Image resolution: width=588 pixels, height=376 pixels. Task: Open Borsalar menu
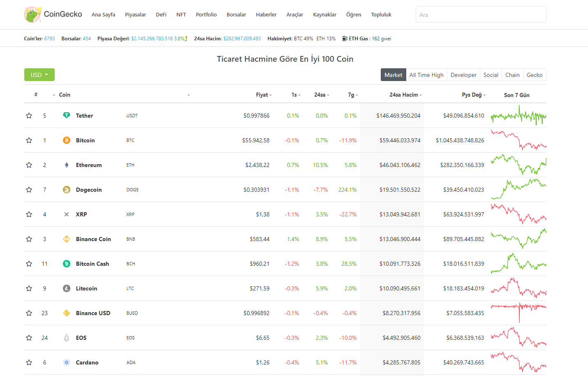tap(236, 14)
